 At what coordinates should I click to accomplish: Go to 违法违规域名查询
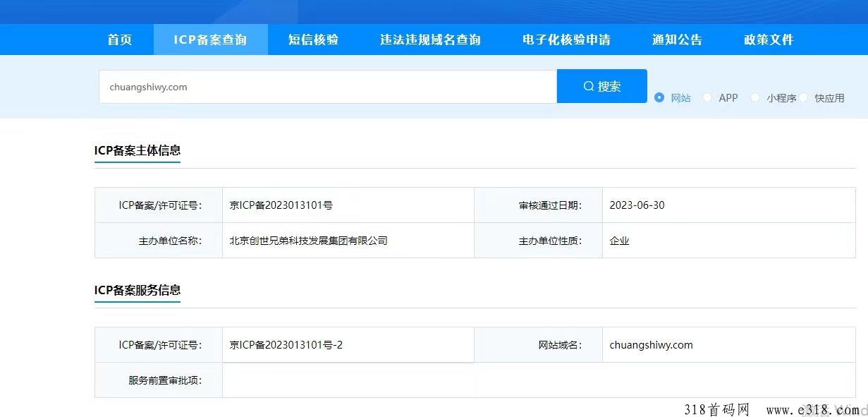(x=430, y=40)
